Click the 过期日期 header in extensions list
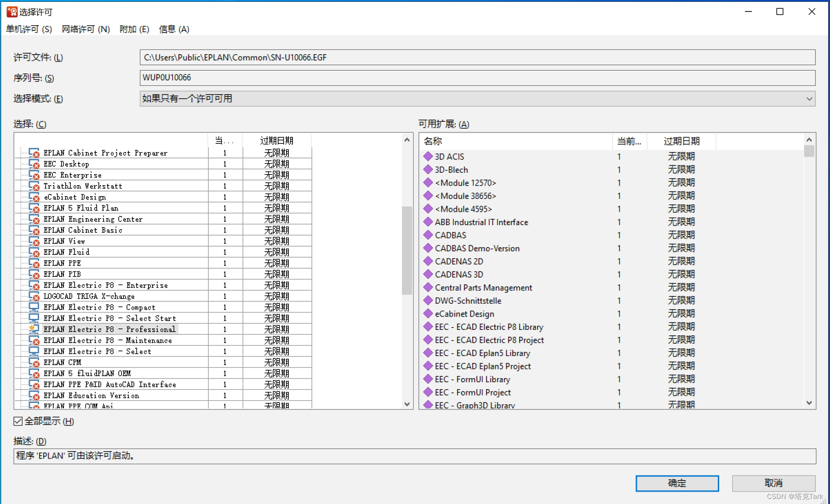830x504 pixels. coord(681,141)
